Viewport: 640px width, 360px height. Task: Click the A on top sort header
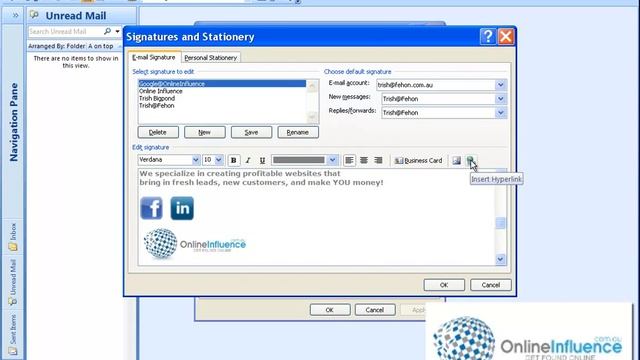[x=101, y=46]
